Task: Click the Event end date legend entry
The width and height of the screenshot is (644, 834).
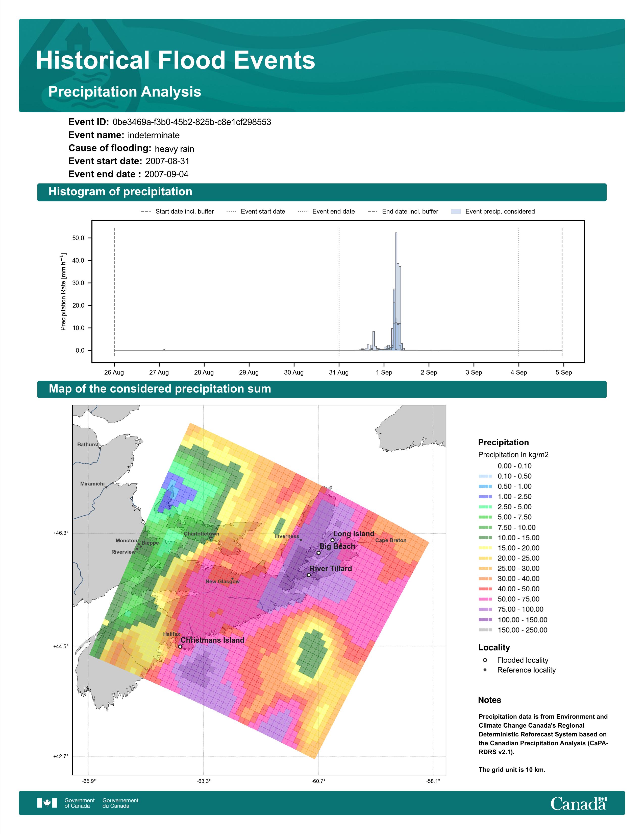Action: pos(327,212)
